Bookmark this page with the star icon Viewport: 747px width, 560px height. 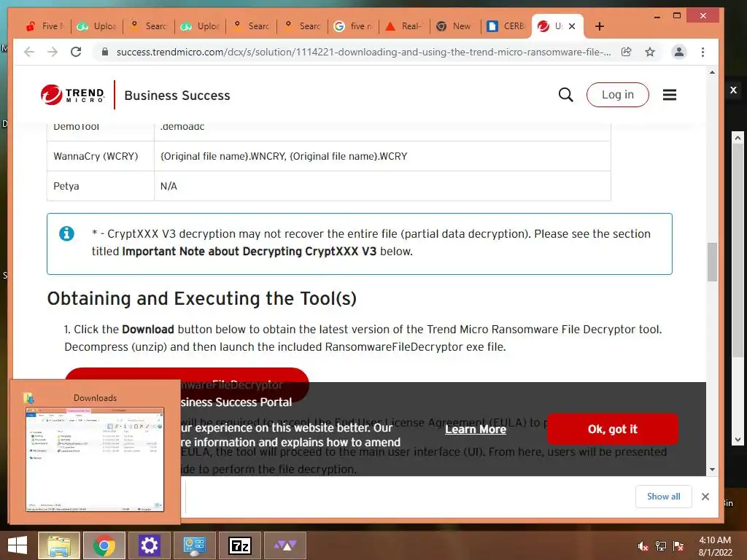pos(650,52)
